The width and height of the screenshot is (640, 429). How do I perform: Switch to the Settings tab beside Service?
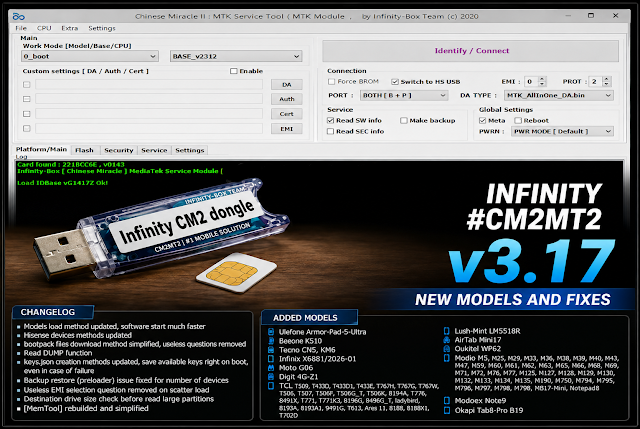190,150
